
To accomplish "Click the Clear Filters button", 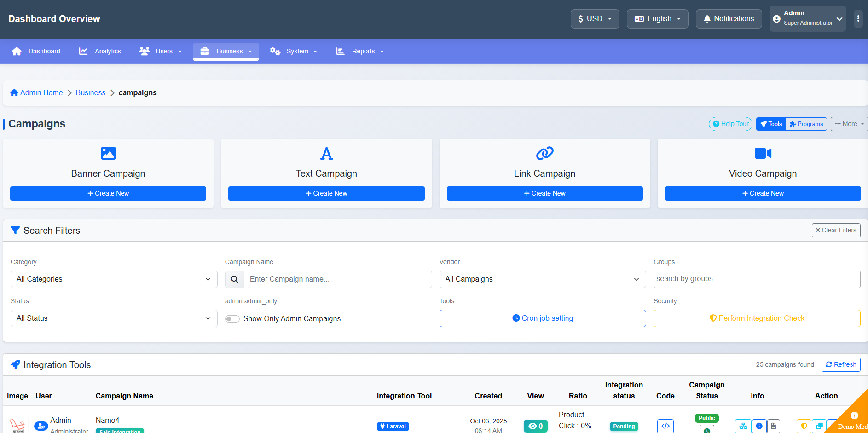I will [836, 230].
